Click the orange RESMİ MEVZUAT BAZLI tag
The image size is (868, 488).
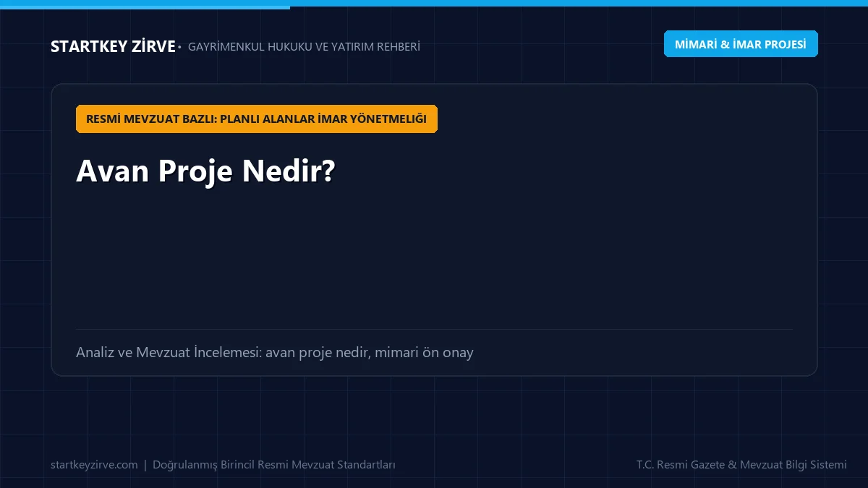tap(257, 119)
